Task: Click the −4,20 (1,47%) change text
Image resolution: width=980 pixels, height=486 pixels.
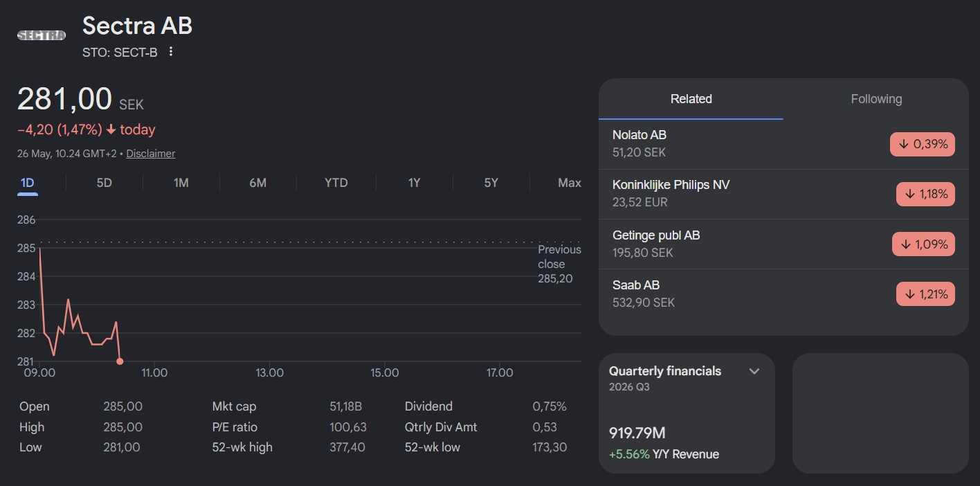Action: (x=60, y=129)
